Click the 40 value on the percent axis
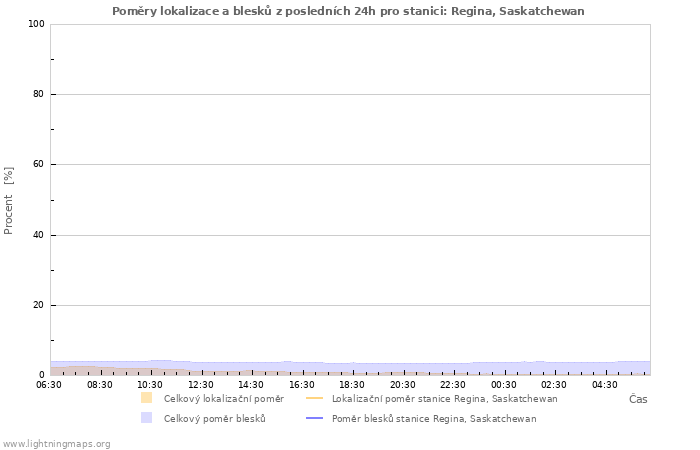 (x=40, y=235)
